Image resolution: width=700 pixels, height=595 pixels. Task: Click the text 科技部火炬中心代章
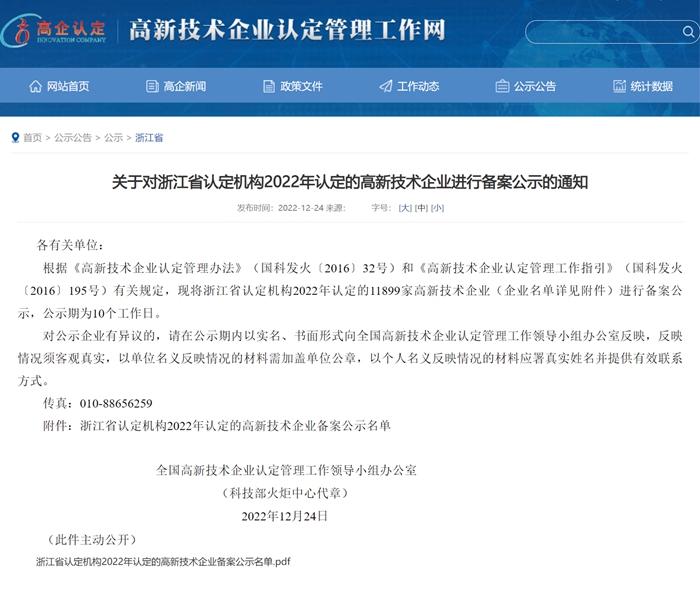(x=285, y=493)
